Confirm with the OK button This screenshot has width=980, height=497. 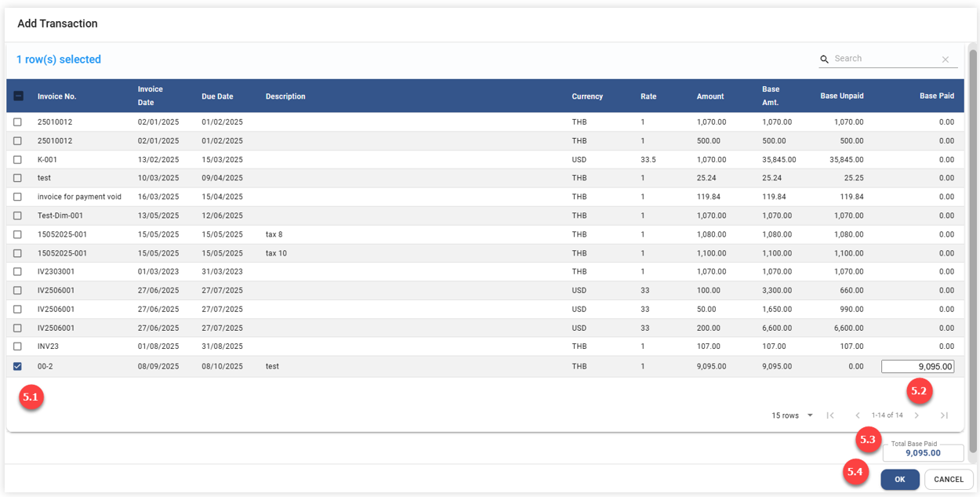point(899,479)
